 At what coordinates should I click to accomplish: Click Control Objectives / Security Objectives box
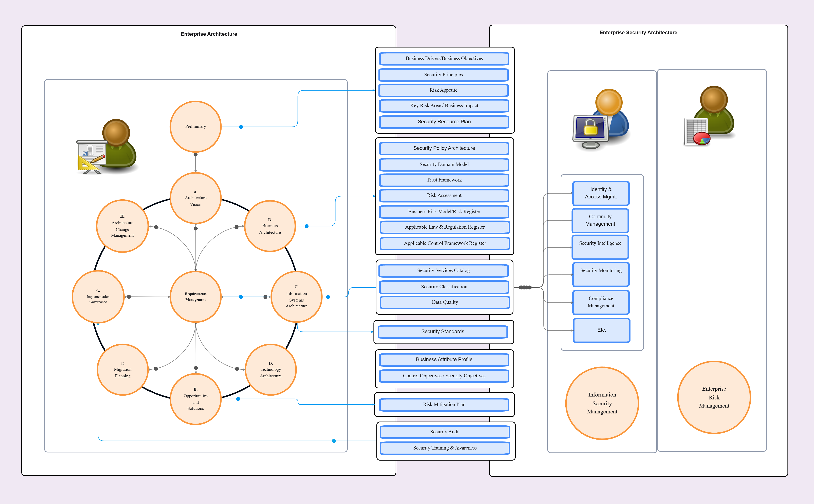click(x=444, y=376)
